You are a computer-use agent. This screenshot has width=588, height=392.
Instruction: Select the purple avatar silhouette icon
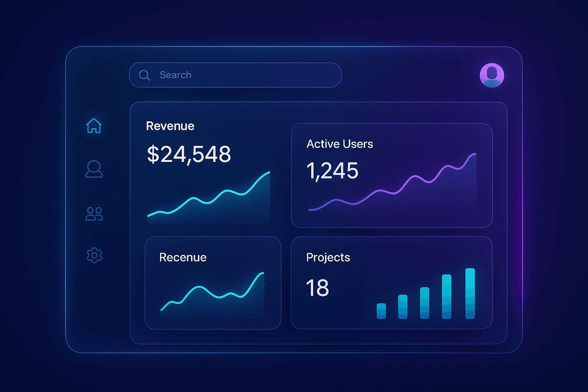(492, 75)
